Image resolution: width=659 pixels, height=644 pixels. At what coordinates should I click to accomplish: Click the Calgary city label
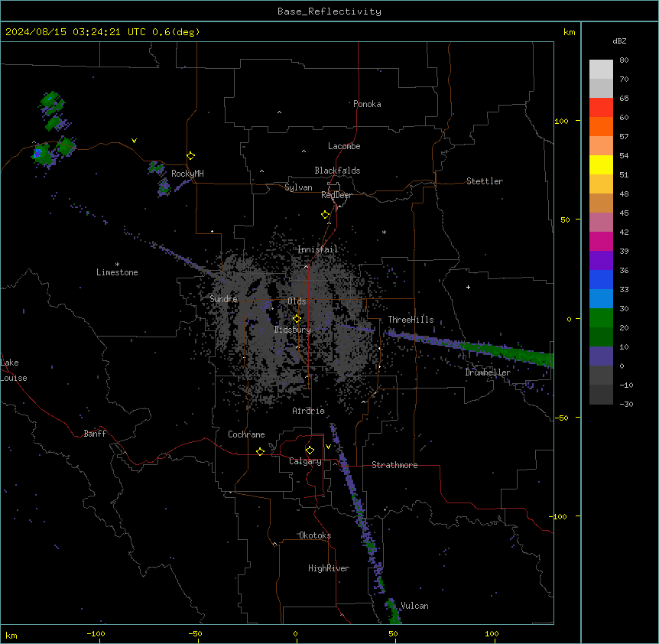pyautogui.click(x=305, y=461)
